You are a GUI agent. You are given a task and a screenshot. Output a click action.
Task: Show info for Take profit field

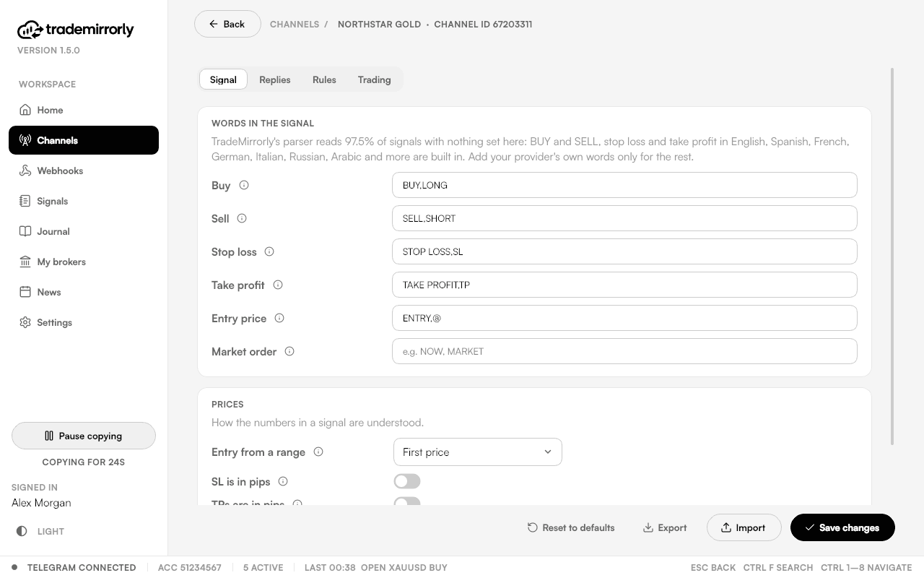278,285
